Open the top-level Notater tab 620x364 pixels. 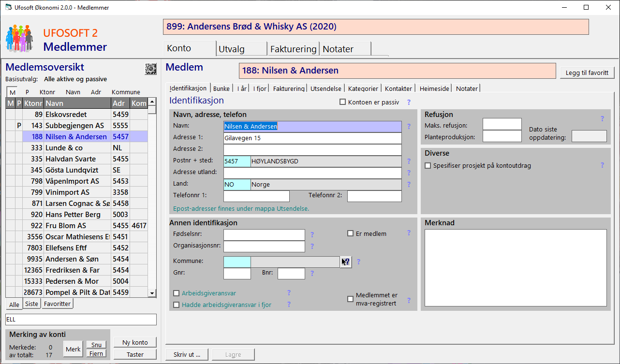(x=345, y=49)
